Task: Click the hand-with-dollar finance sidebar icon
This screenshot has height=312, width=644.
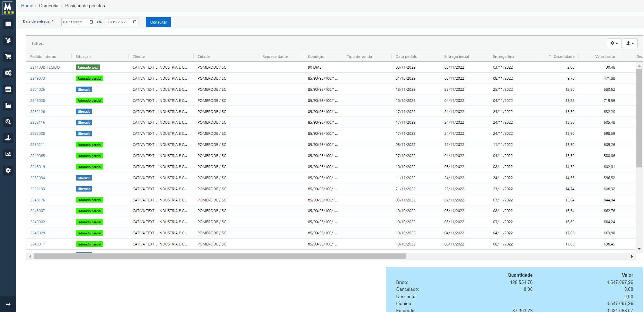Action: click(8, 138)
